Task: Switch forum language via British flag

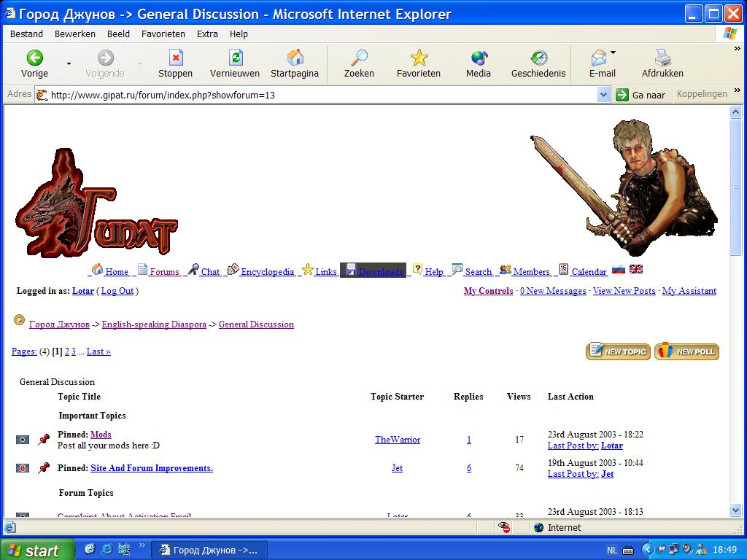Action: (636, 269)
